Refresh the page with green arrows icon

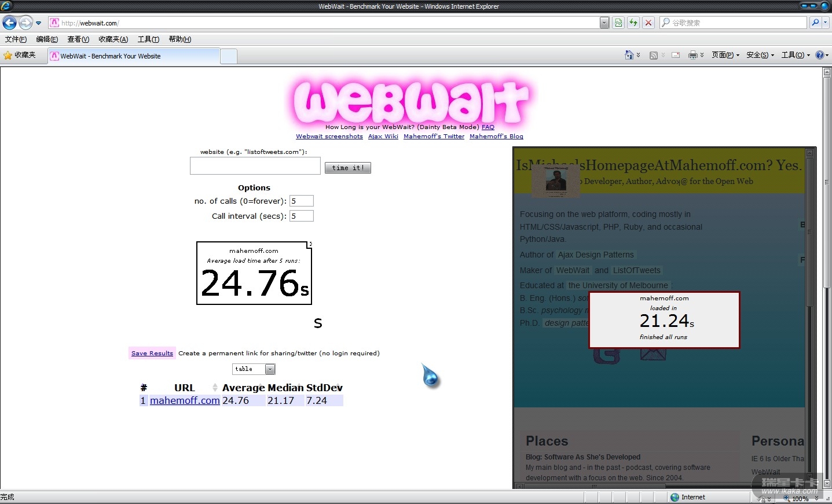pos(633,23)
